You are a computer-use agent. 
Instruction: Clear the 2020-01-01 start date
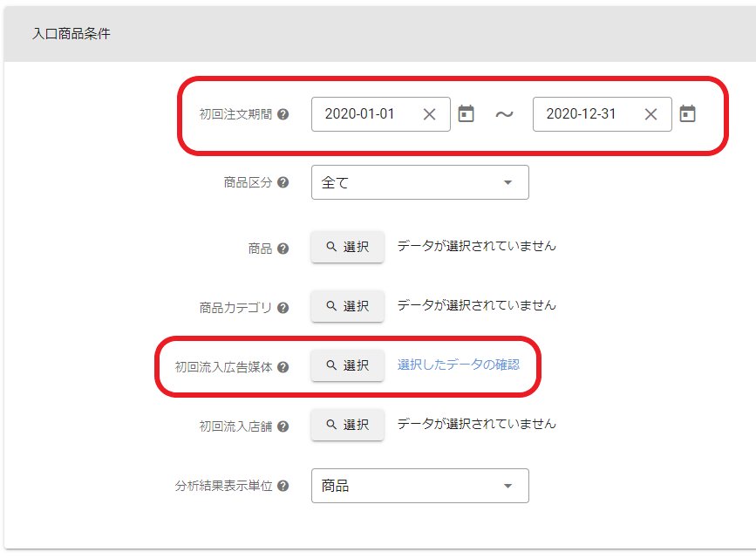tap(429, 114)
